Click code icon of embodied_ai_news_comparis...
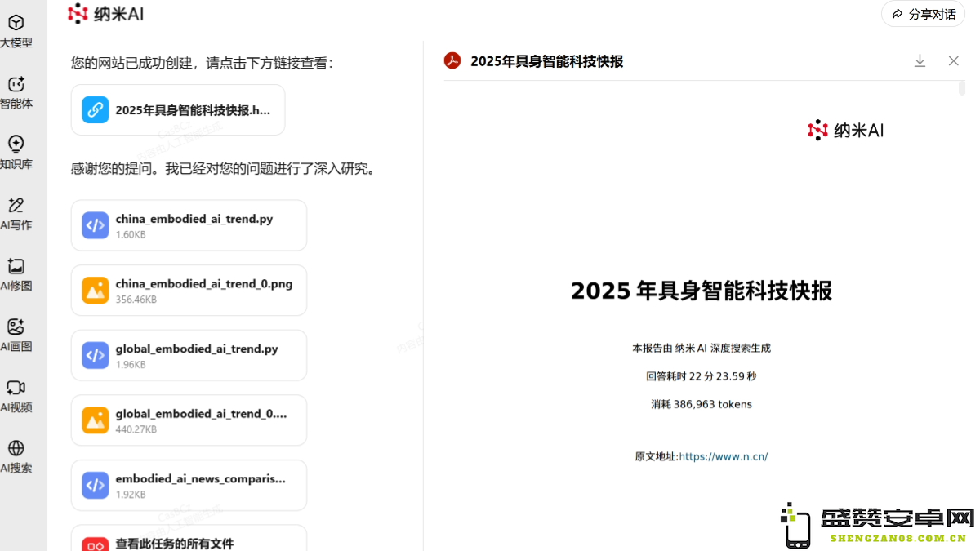The width and height of the screenshot is (980, 551). (96, 485)
